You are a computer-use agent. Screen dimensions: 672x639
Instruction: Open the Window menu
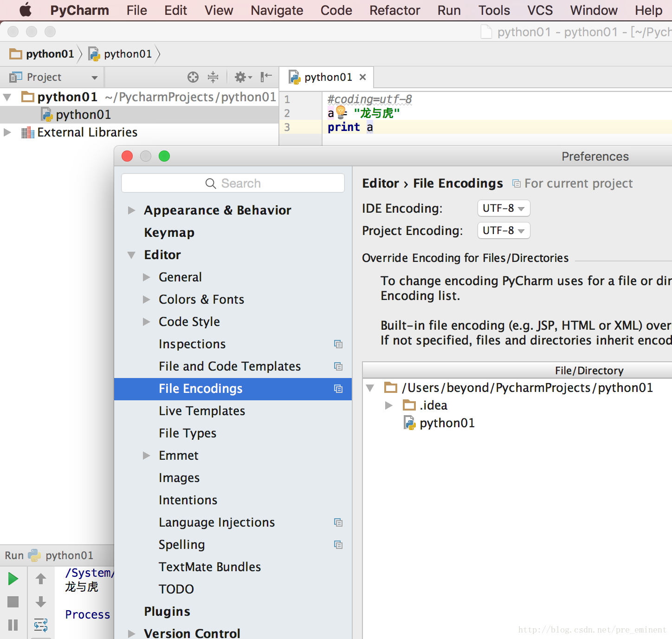coord(594,10)
